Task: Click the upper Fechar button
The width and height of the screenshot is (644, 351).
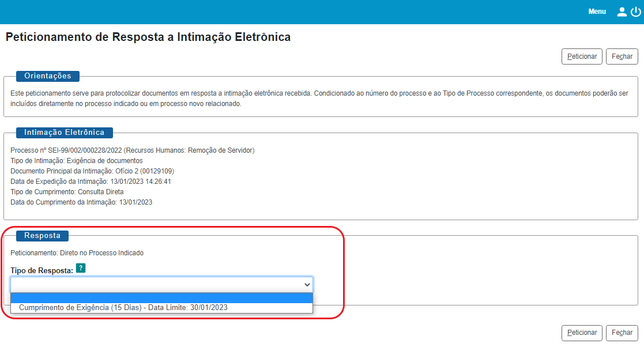Action: tap(622, 56)
